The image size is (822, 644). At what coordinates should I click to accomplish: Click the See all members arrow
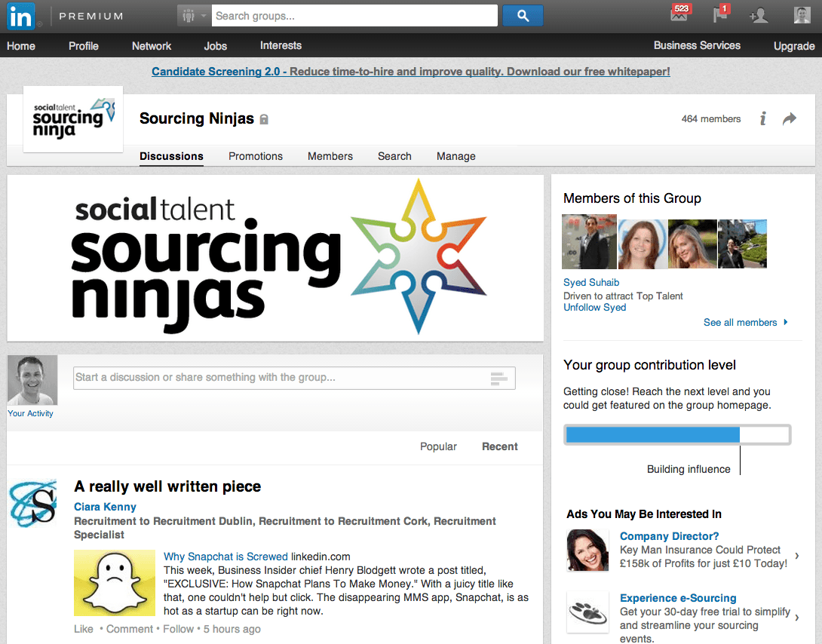click(785, 322)
